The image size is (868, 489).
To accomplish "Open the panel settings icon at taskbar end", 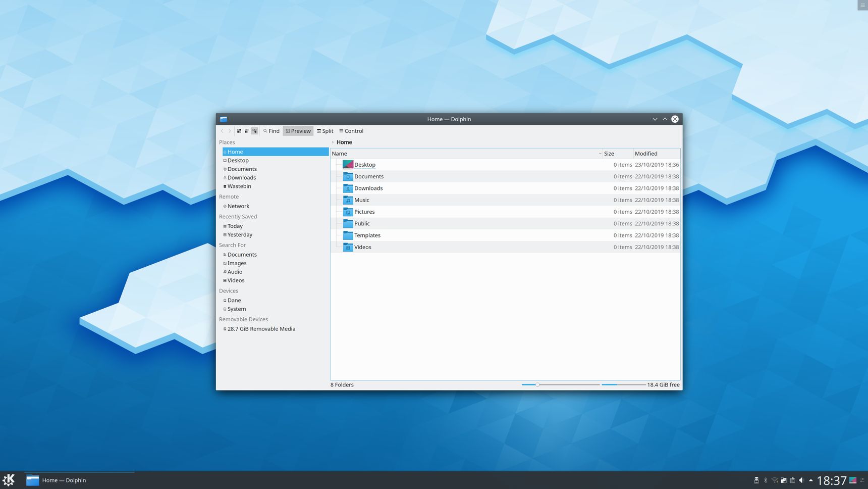I will click(x=862, y=480).
